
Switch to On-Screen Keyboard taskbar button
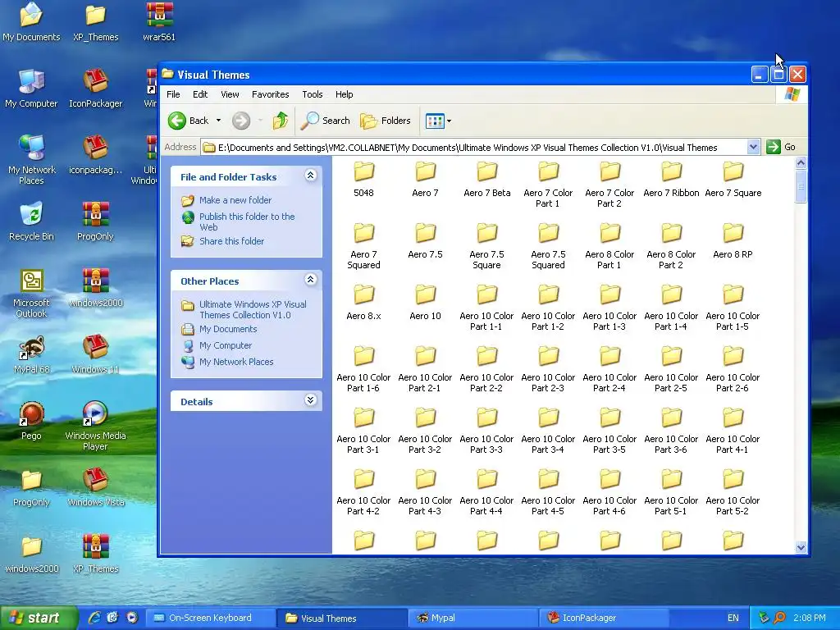click(x=210, y=618)
